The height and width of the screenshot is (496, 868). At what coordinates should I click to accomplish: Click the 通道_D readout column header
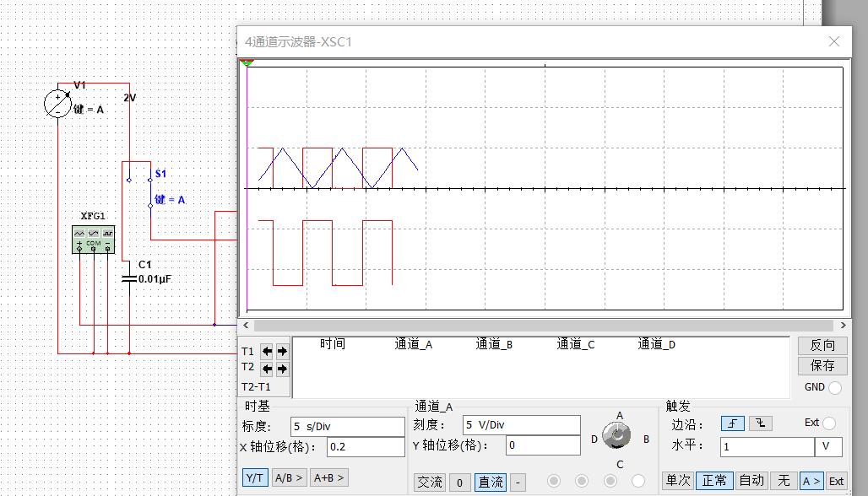657,344
